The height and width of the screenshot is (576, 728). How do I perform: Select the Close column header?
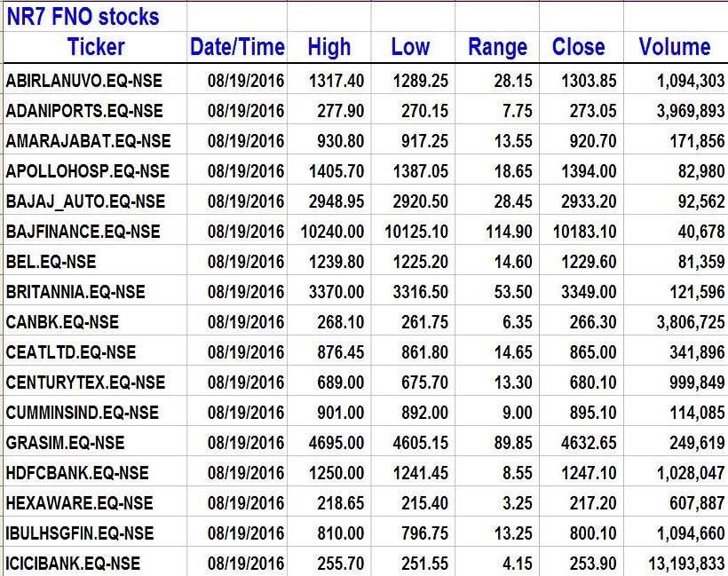click(x=578, y=47)
